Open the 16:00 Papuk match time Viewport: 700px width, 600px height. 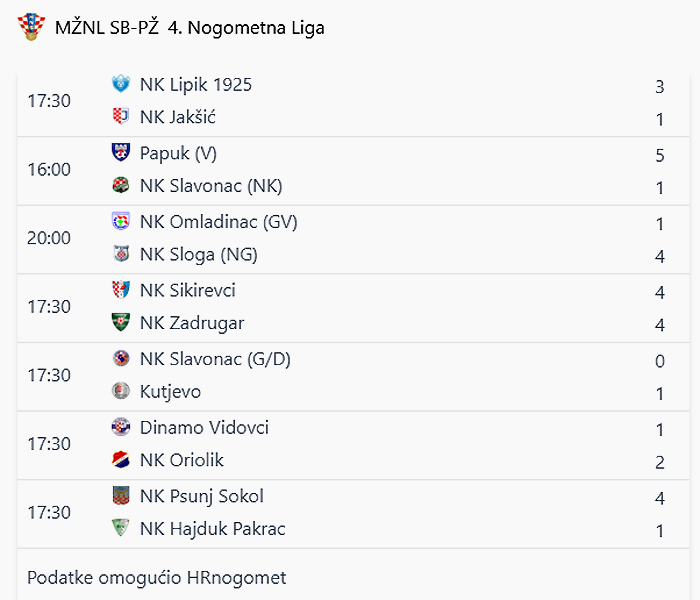49,170
